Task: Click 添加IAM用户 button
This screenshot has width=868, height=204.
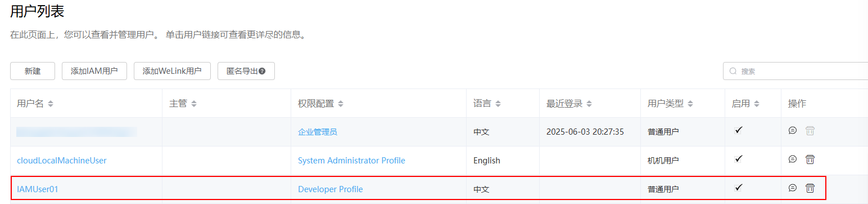Action: coord(94,71)
